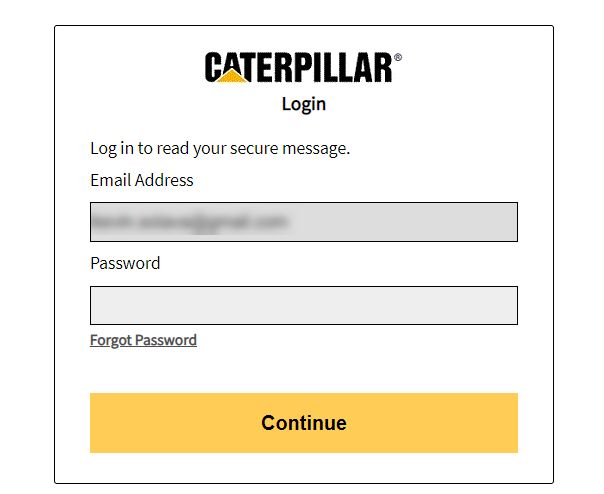The height and width of the screenshot is (494, 604).
Task: Click the blurred email text in the field
Action: [189, 221]
